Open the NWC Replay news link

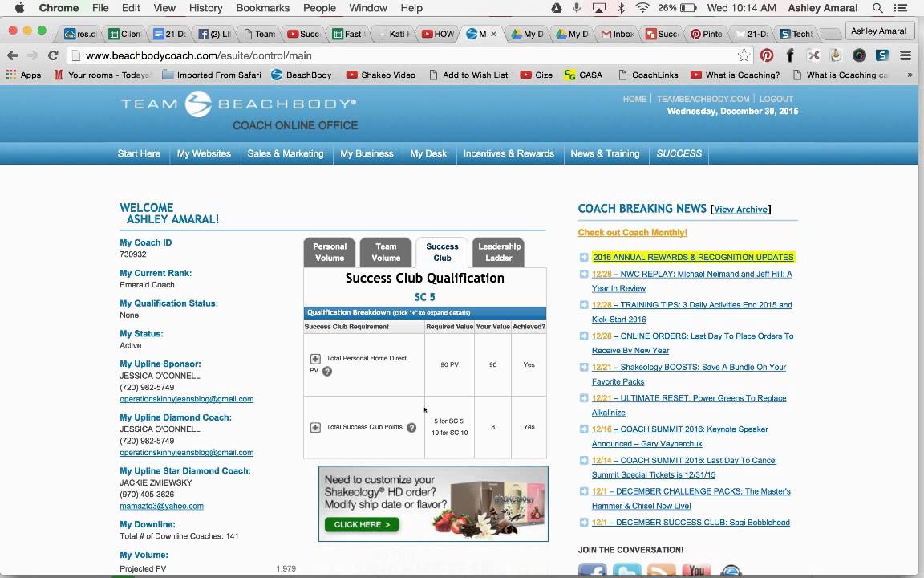click(692, 281)
